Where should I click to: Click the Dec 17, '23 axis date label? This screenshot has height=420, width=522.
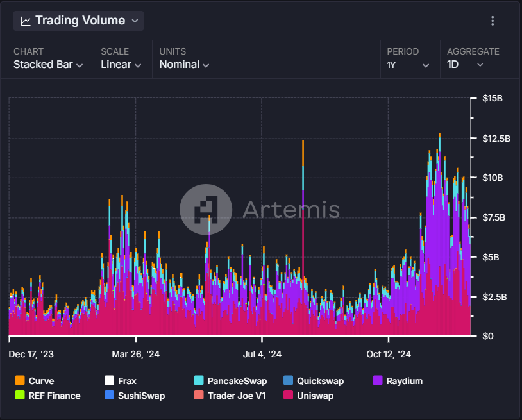click(31, 354)
